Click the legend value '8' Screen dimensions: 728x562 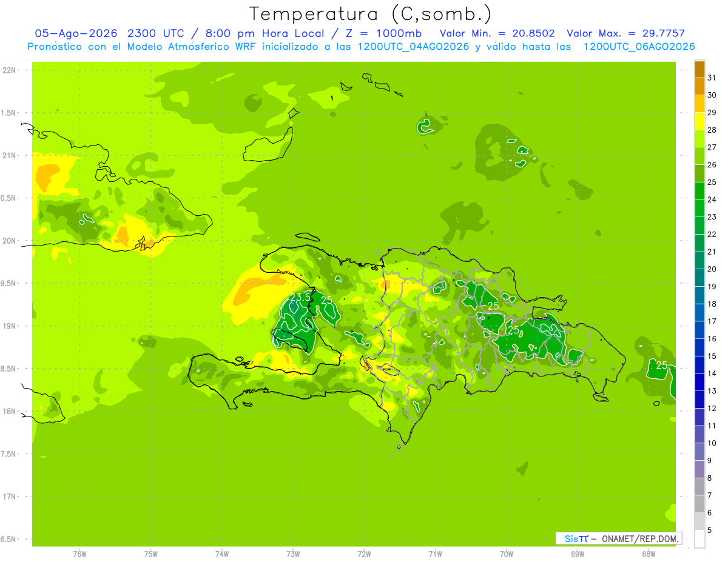(710, 478)
